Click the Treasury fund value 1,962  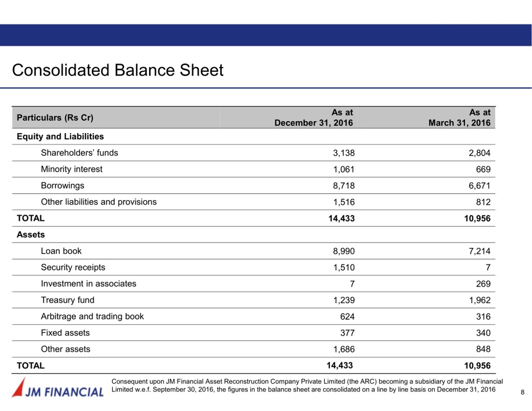click(479, 300)
